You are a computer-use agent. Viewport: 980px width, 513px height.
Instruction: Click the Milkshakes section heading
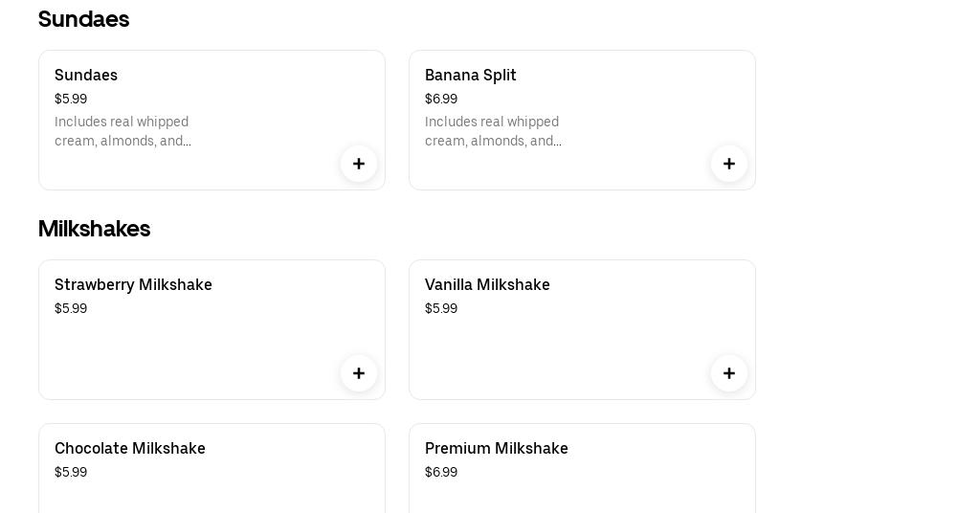tap(94, 229)
